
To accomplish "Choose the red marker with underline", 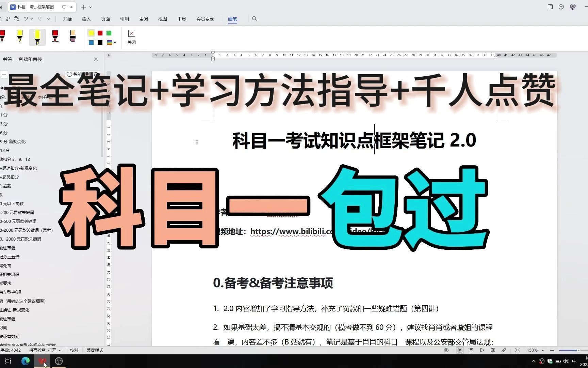I will 55,36.
